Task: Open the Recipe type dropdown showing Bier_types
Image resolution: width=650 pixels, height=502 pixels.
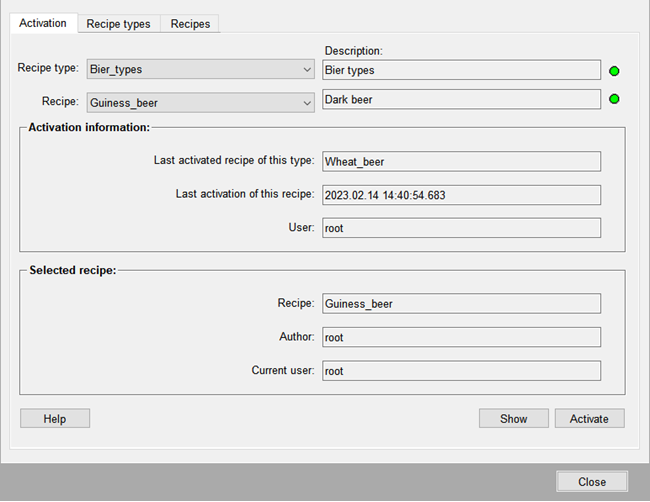Action: [202, 70]
